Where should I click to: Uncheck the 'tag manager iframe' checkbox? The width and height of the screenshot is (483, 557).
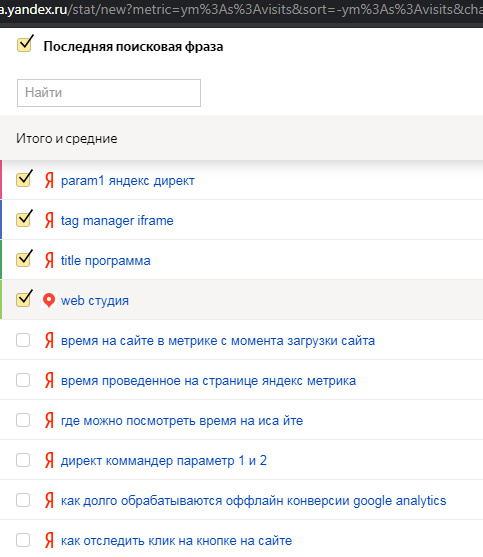point(23,220)
